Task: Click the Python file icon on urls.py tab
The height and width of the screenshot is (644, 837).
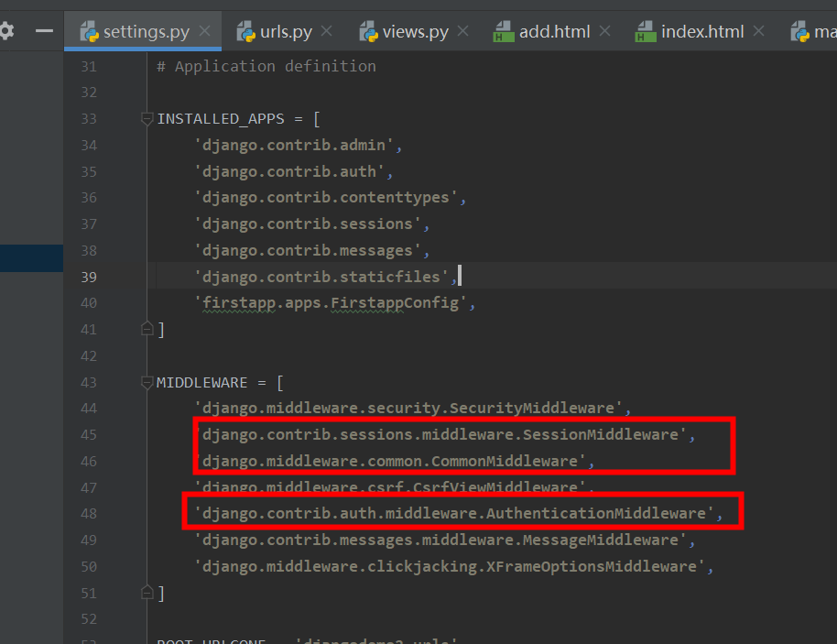Action: point(246,31)
